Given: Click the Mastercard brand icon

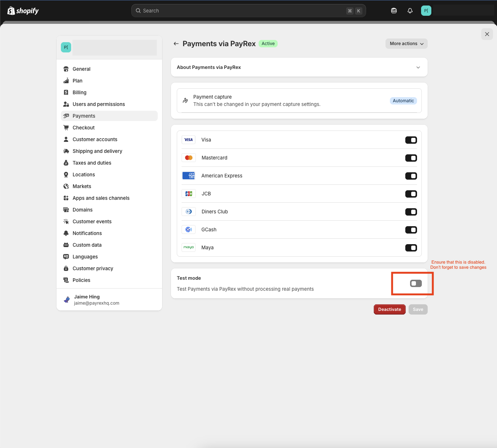Looking at the screenshot, I should (x=188, y=157).
